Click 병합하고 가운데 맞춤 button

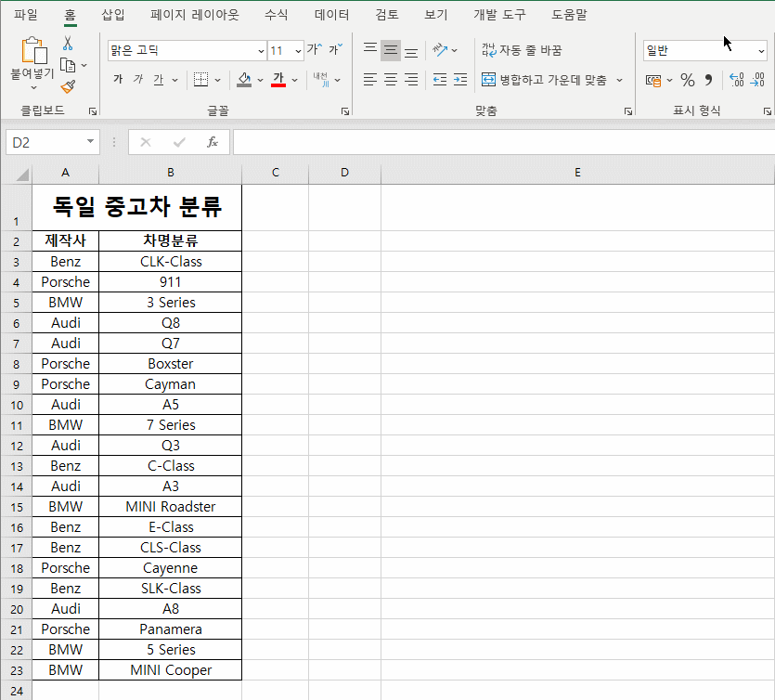pyautogui.click(x=544, y=80)
